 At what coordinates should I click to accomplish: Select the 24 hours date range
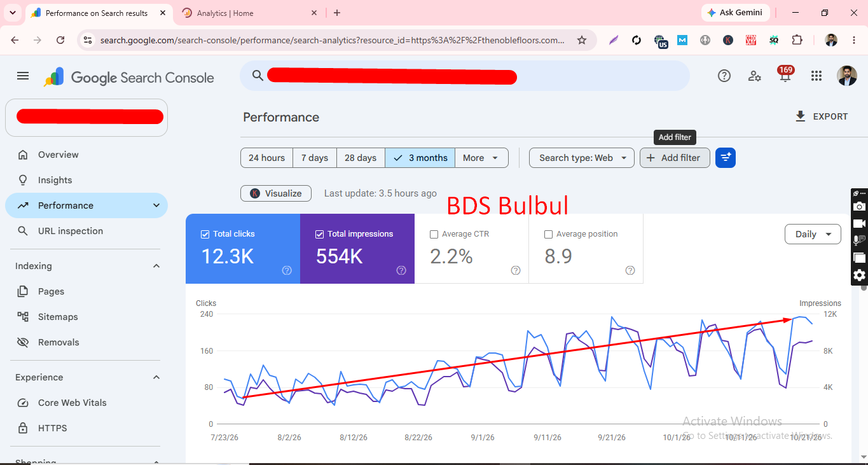(266, 158)
